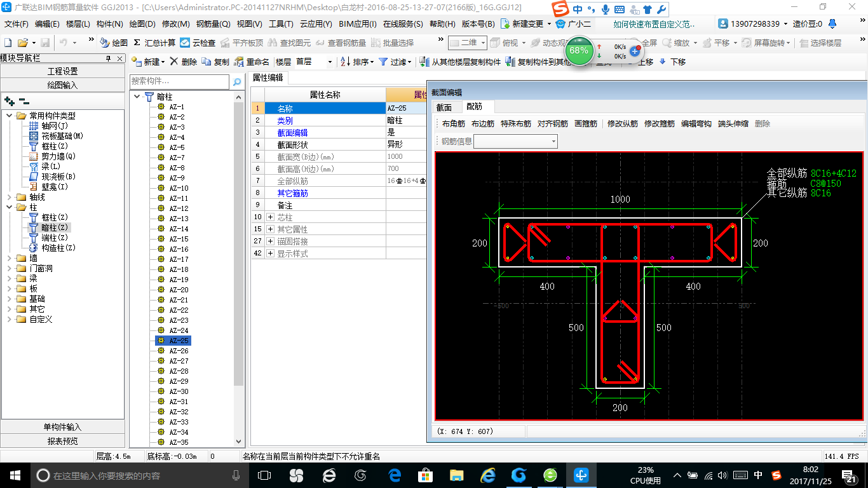Screen dimensions: 868x488
Task: Click 查看钢筋量 view rebar quantity
Action: pyautogui.click(x=341, y=43)
